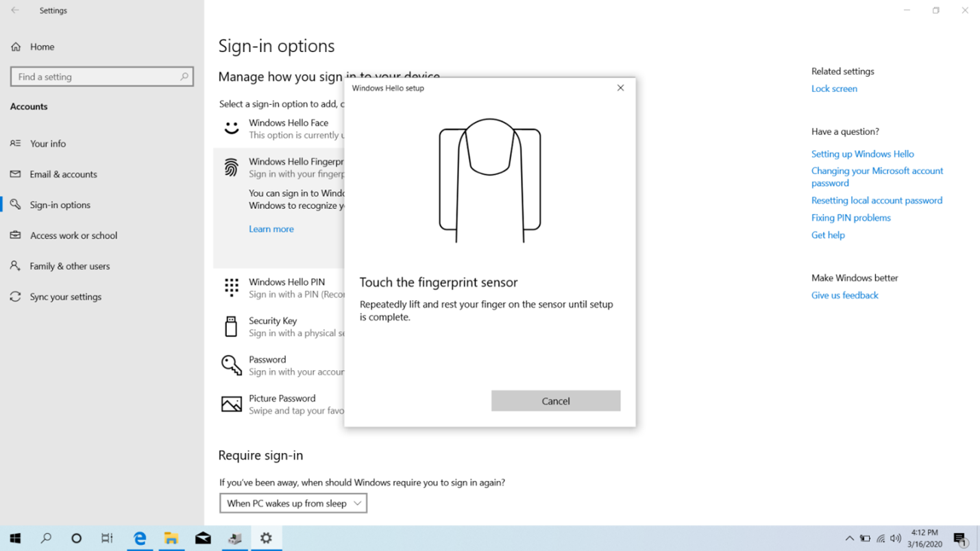Click the Get help link

coord(828,235)
